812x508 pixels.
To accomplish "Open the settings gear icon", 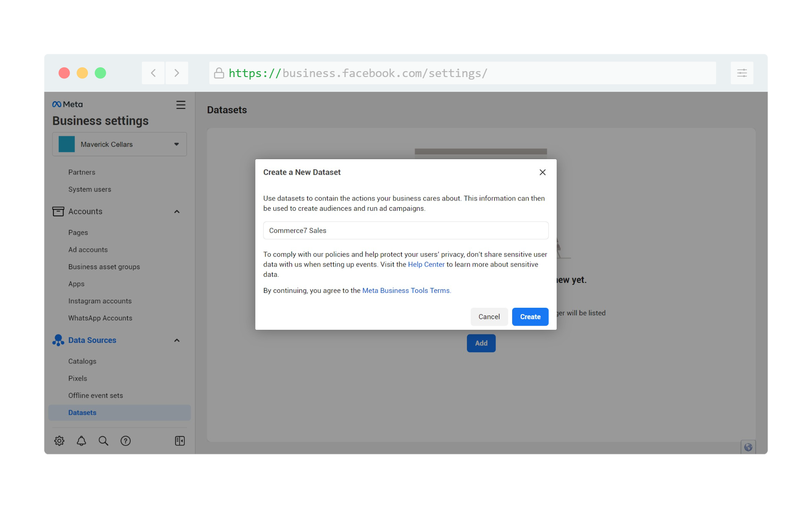I will 59,441.
